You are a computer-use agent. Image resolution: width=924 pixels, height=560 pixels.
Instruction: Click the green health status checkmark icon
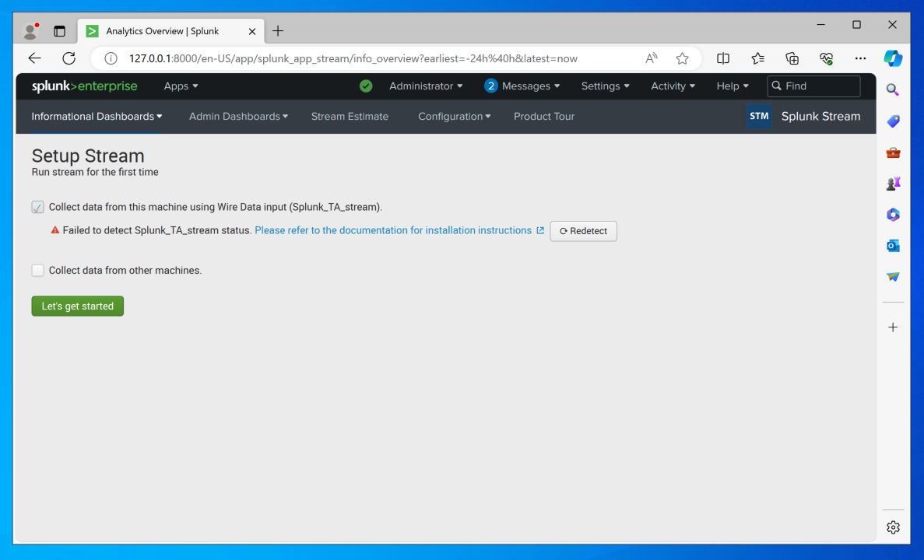366,86
